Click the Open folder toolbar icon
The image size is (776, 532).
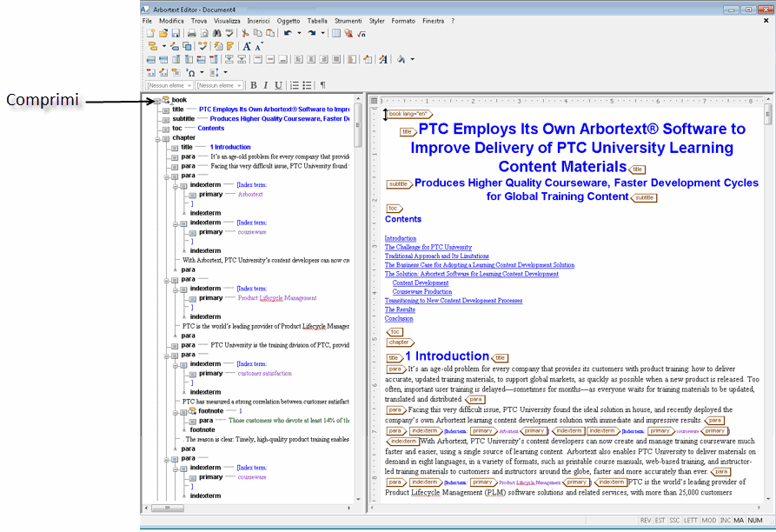tap(163, 33)
